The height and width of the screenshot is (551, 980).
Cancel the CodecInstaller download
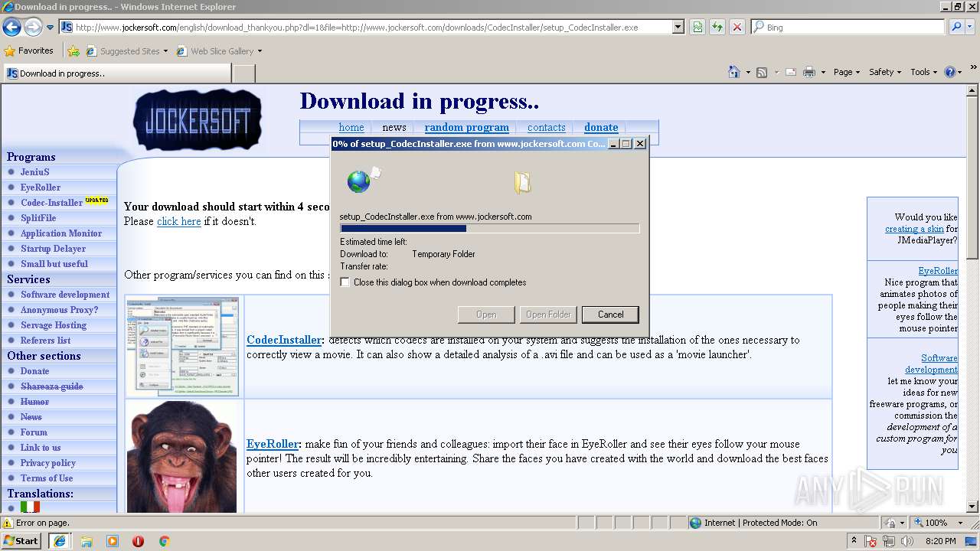(610, 315)
